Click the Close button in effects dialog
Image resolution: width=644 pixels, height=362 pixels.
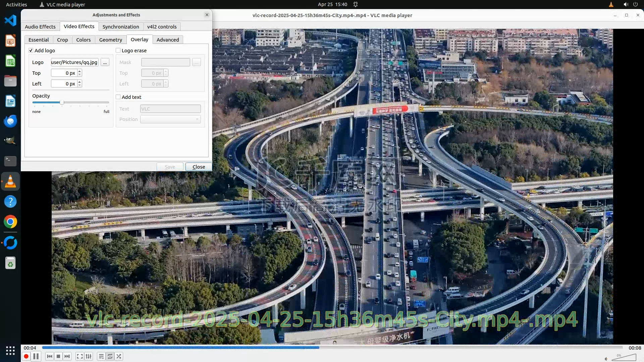199,167
